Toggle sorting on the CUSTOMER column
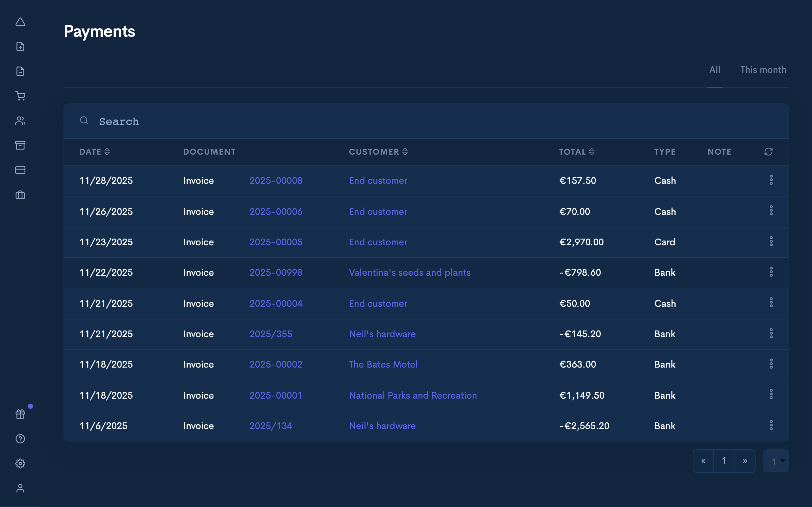The image size is (812, 507). 406,151
